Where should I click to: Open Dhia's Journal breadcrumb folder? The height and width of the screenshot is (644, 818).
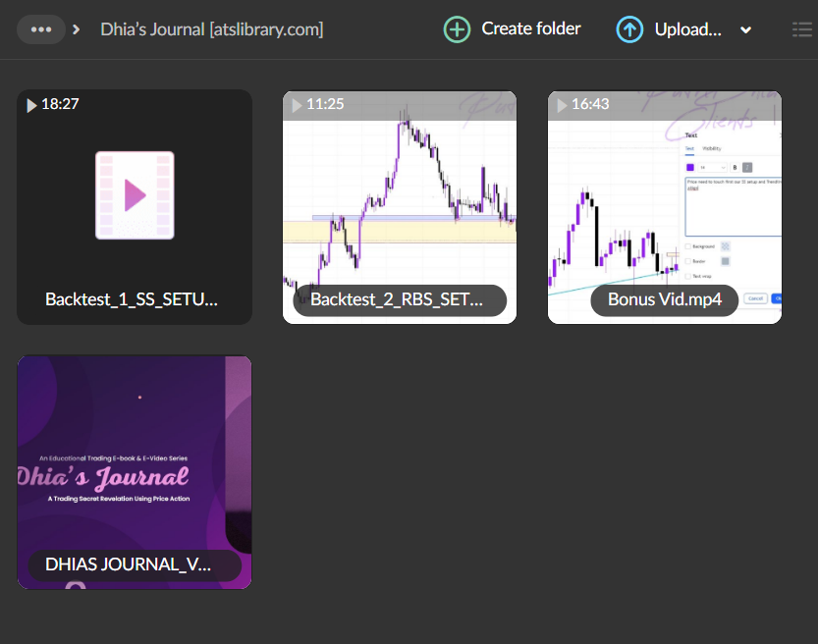click(x=211, y=29)
